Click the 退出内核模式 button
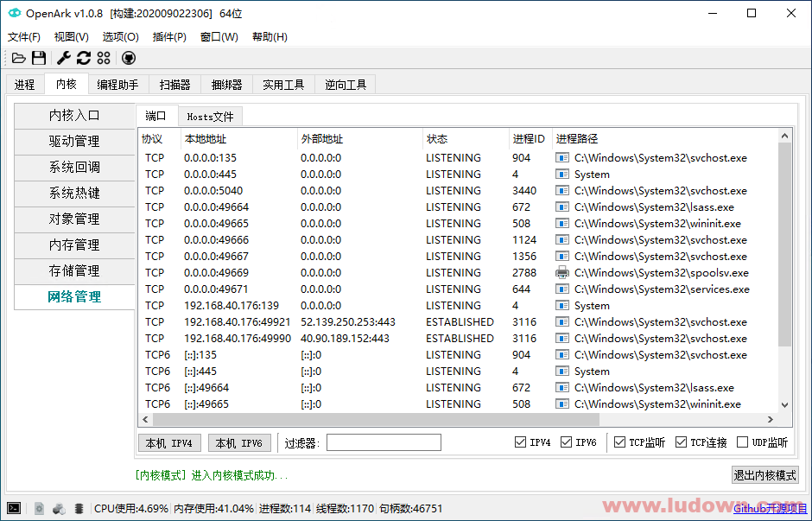This screenshot has height=521, width=812. 764,475
